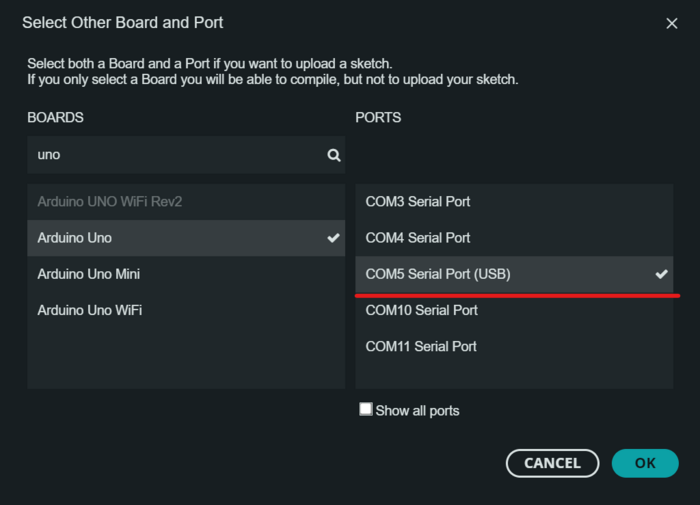Select the COM4 Serial Port entry
This screenshot has height=505, width=700.
tap(418, 238)
